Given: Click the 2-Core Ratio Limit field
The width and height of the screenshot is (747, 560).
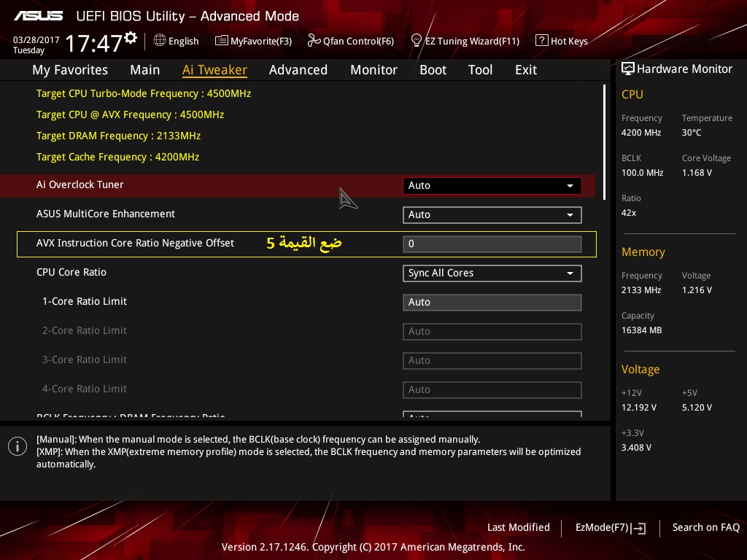Looking at the screenshot, I should pyautogui.click(x=492, y=332).
